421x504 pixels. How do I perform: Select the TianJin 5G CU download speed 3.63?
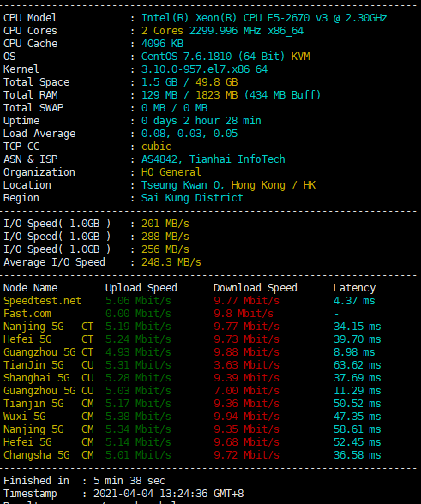pyautogui.click(x=246, y=365)
